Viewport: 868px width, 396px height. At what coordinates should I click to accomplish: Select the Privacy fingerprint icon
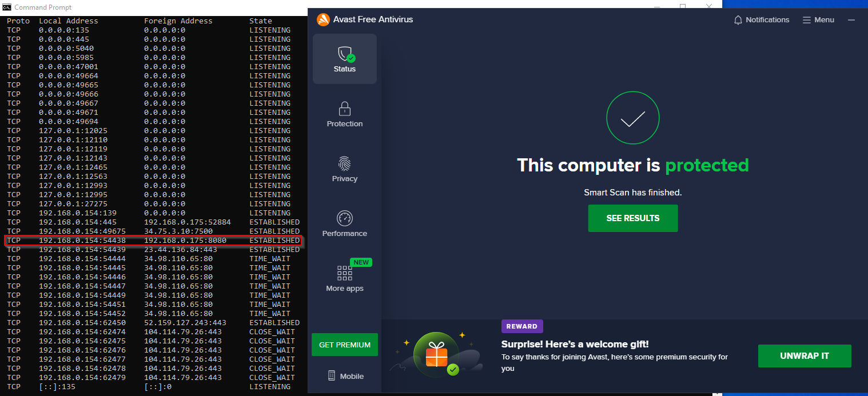[x=345, y=164]
